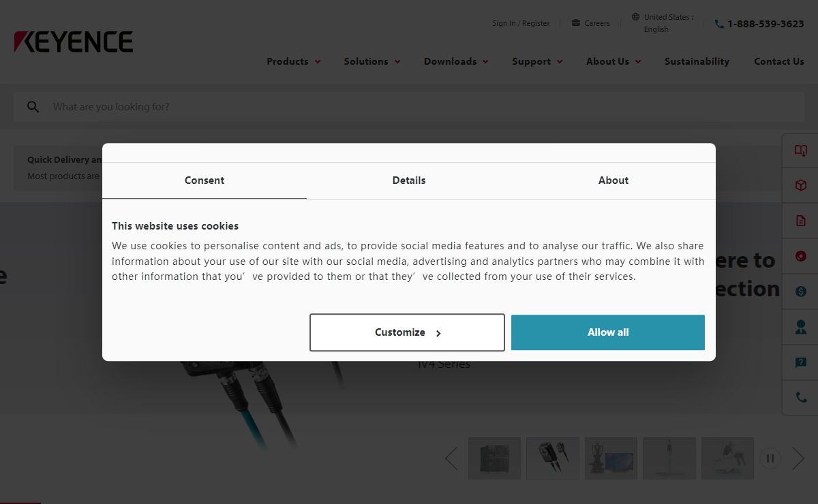Click the Allow all button
The height and width of the screenshot is (504, 818).
point(608,332)
